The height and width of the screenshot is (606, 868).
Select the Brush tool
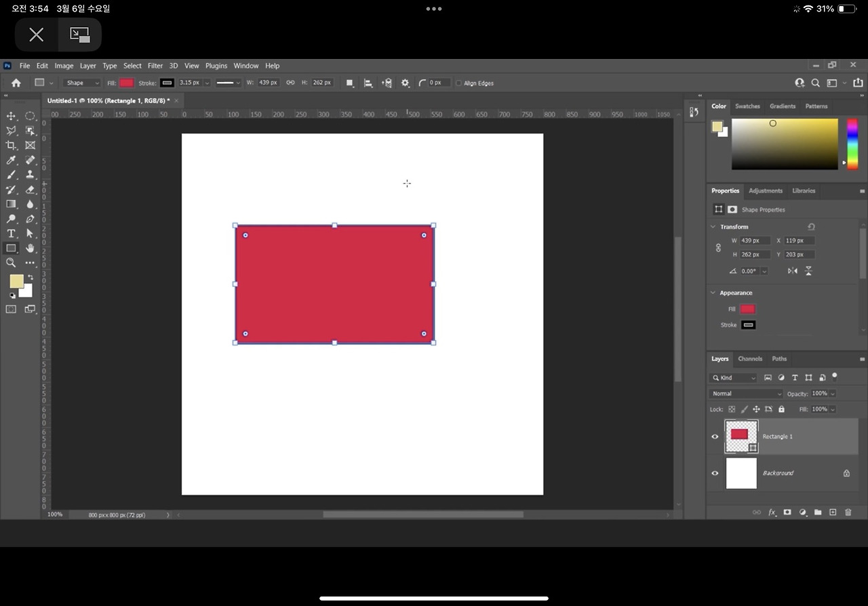(x=11, y=175)
